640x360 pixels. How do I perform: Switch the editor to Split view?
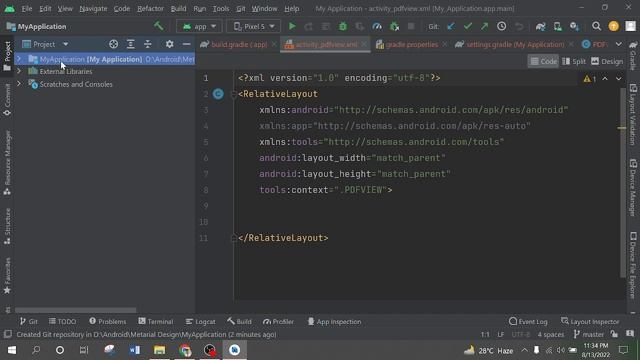point(573,62)
